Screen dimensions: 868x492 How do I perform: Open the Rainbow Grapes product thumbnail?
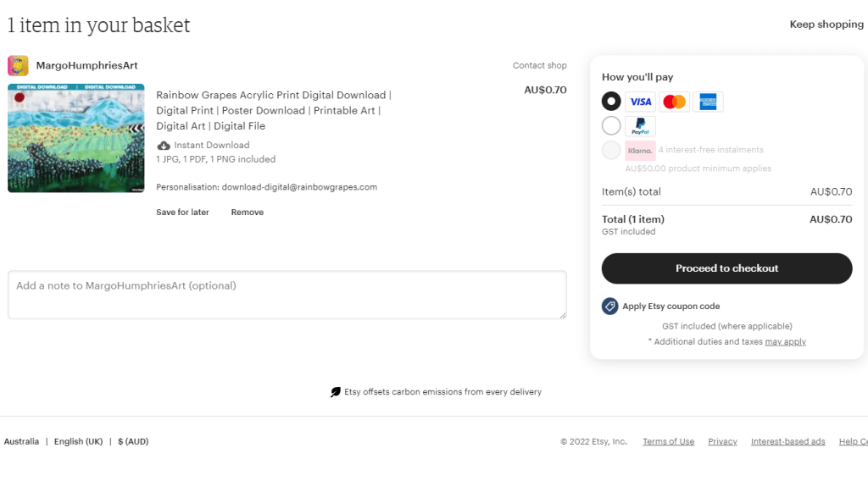[76, 138]
